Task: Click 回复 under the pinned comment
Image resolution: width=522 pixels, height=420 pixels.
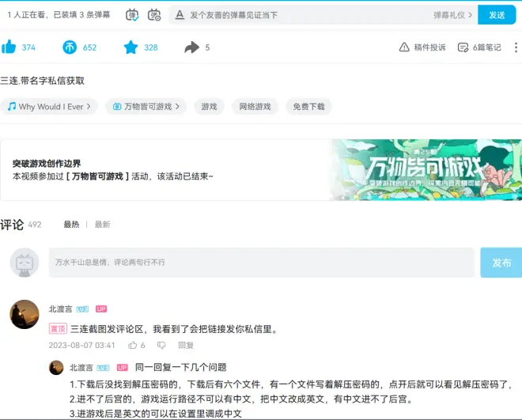Action: point(186,346)
